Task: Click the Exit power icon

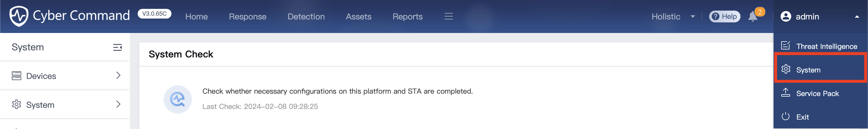Action: click(785, 117)
